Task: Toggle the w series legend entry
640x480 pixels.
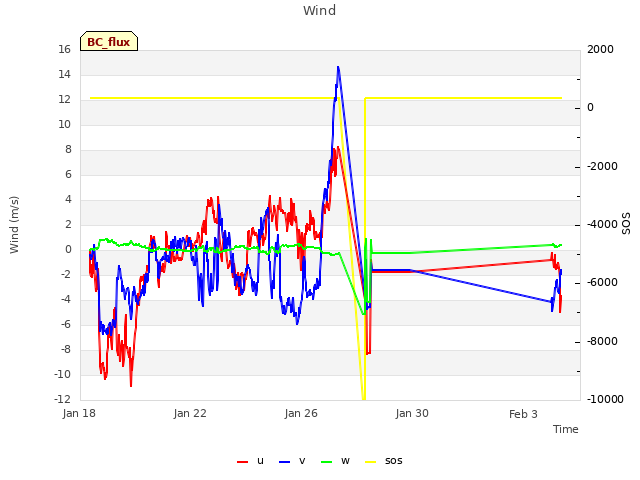Action: point(335,461)
